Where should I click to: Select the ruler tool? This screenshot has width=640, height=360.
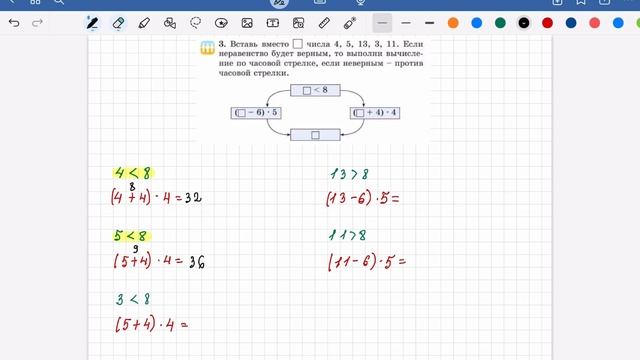tap(324, 23)
